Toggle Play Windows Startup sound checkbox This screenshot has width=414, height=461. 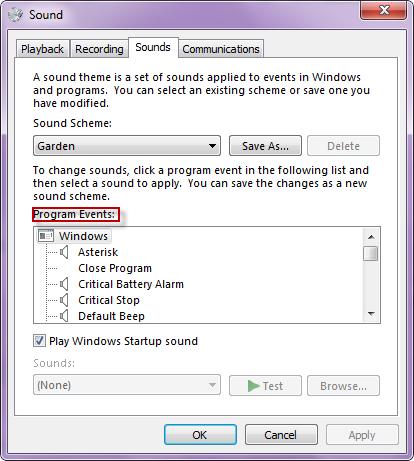click(39, 341)
